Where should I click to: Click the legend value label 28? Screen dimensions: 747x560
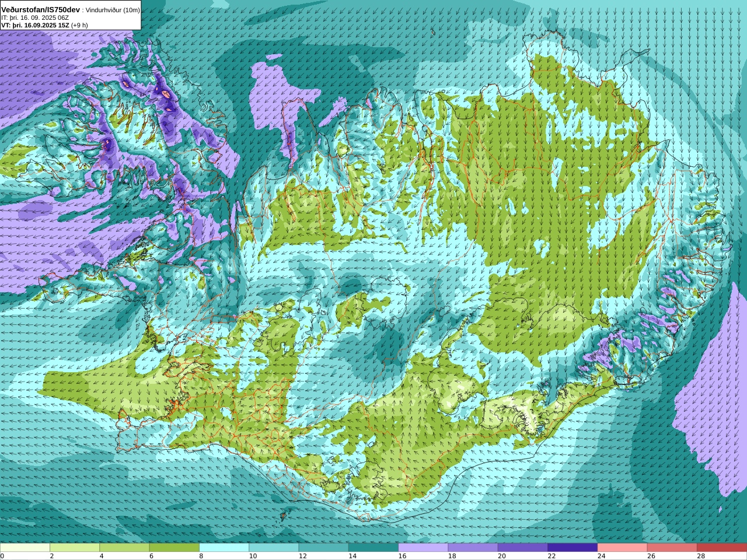click(x=701, y=556)
